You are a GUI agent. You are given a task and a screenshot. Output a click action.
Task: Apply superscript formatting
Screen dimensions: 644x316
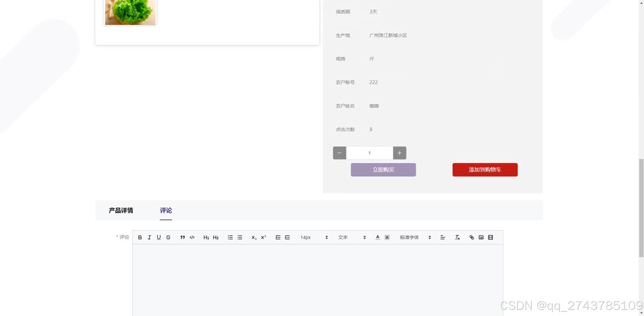(x=264, y=237)
